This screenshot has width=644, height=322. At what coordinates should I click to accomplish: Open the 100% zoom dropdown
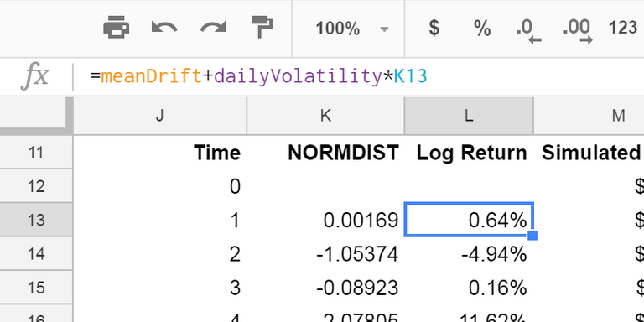coord(351,29)
